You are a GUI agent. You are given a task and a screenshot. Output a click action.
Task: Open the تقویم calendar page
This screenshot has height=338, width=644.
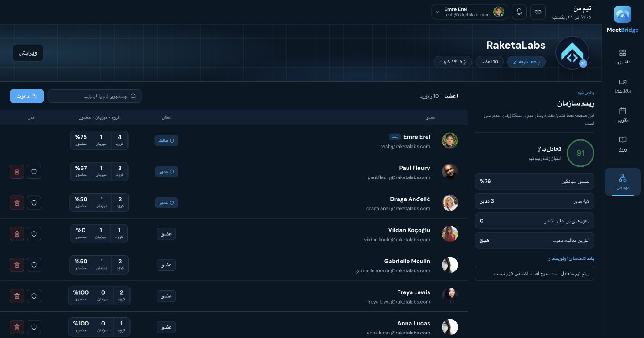tap(623, 115)
